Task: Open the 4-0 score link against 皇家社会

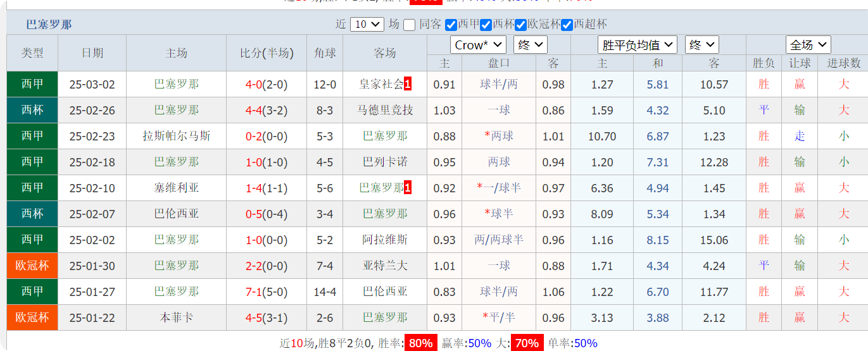Action: click(253, 85)
